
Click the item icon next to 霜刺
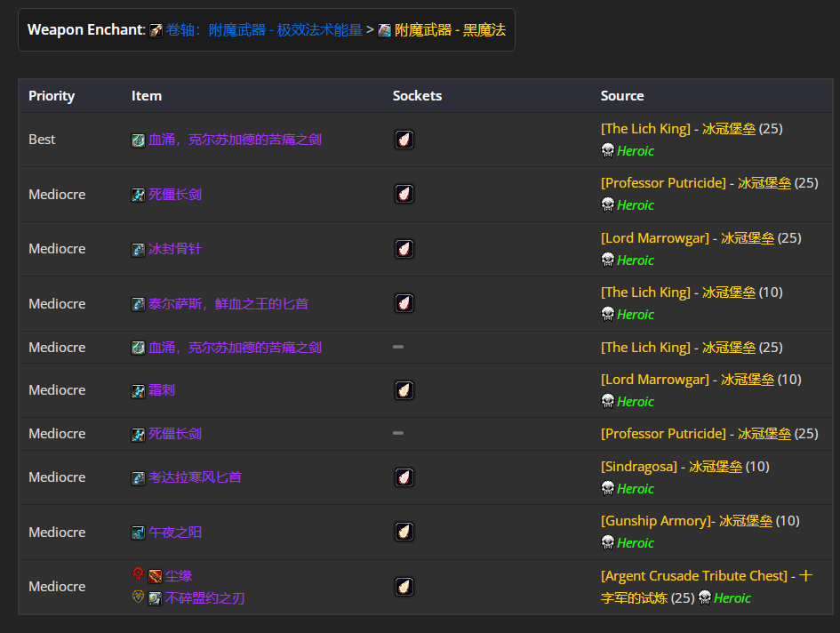point(138,391)
